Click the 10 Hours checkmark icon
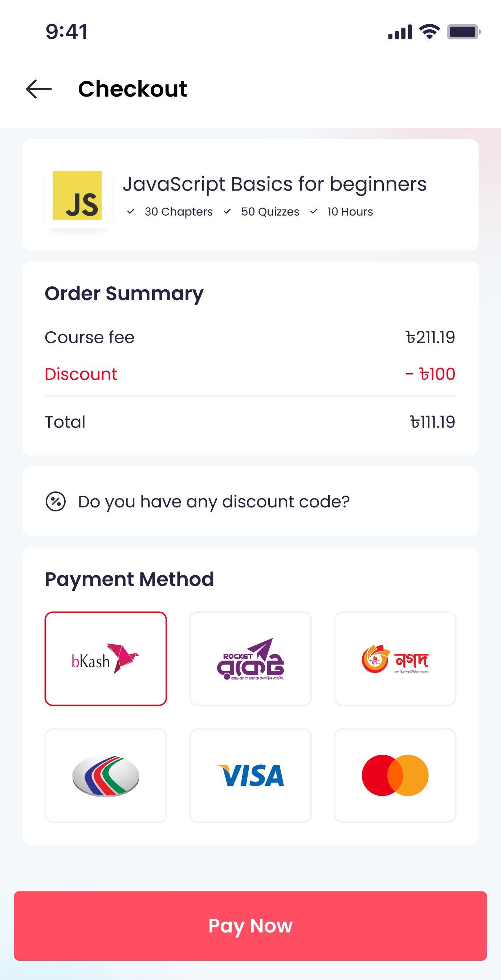 coord(314,212)
